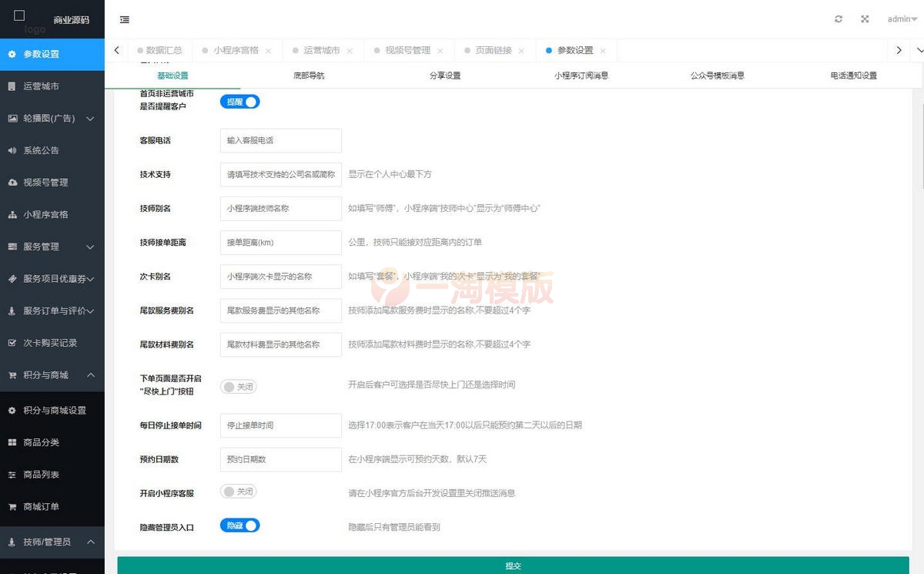Enable the 尽快上门 button toggle
The image size is (924, 574).
coord(238,386)
